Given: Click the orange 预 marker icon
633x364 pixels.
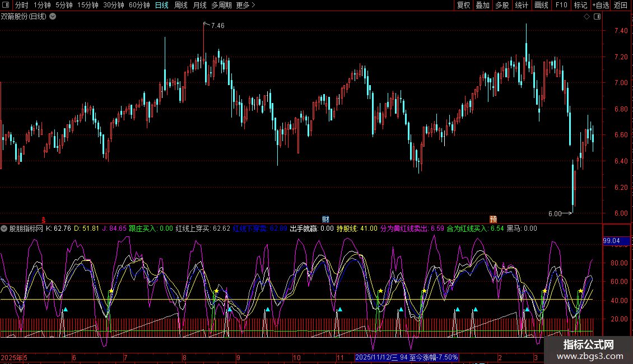Looking at the screenshot, I should click(494, 219).
